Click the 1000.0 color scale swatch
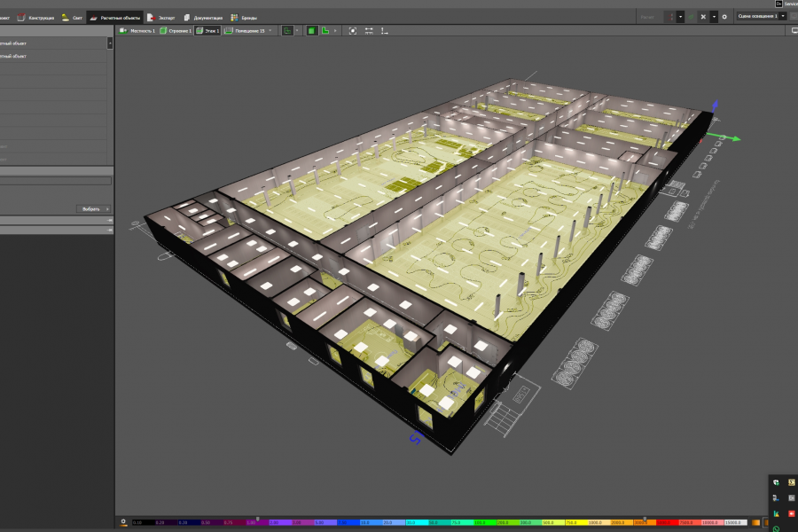The width and height of the screenshot is (798, 532). [599, 522]
